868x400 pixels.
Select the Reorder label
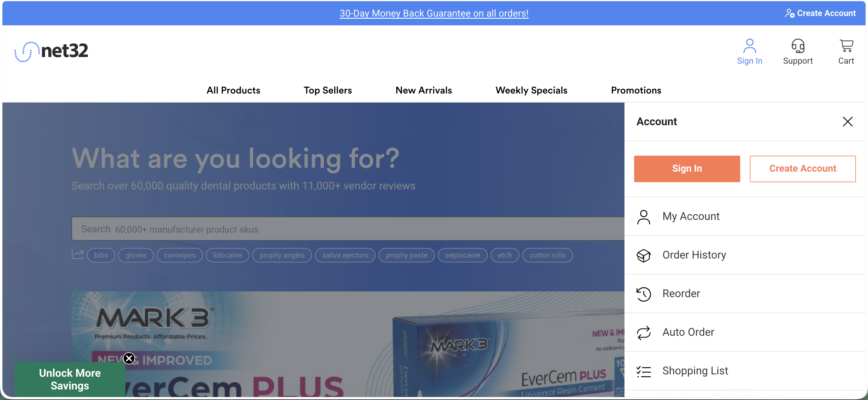coord(681,294)
